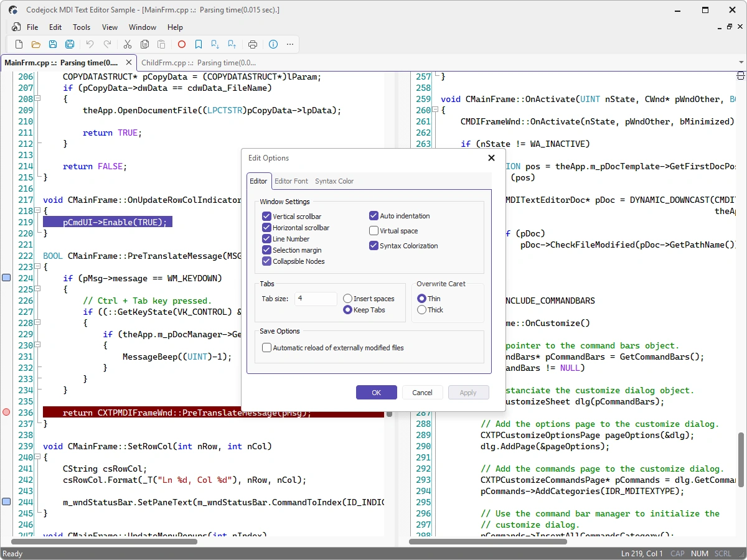Click the Save All toolbar icon

click(x=70, y=44)
